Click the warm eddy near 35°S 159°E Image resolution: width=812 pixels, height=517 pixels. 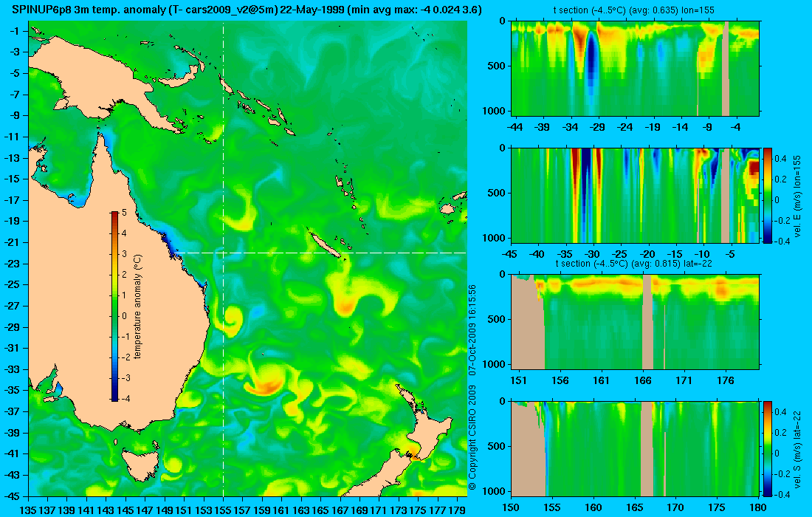click(x=264, y=383)
